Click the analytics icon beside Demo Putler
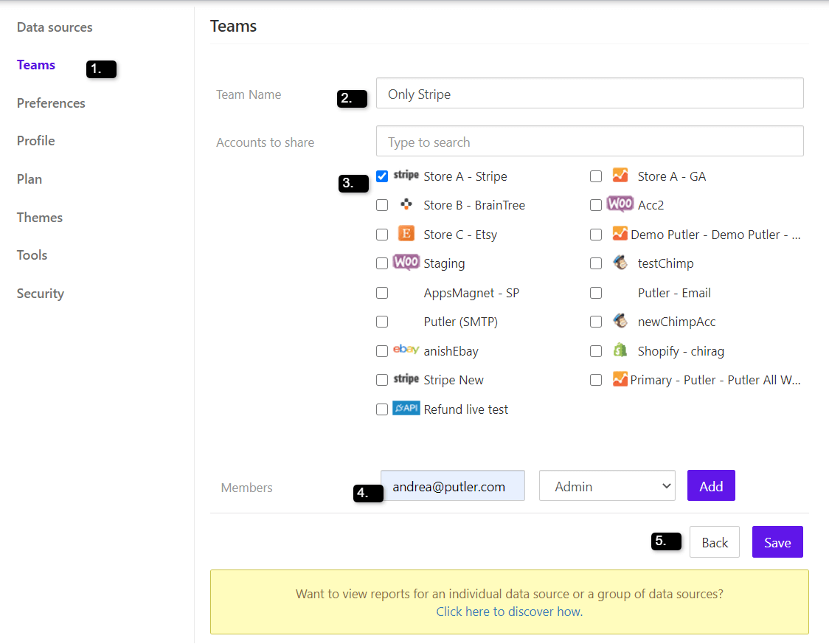Viewport: 829px width, 644px height. pyautogui.click(x=620, y=233)
